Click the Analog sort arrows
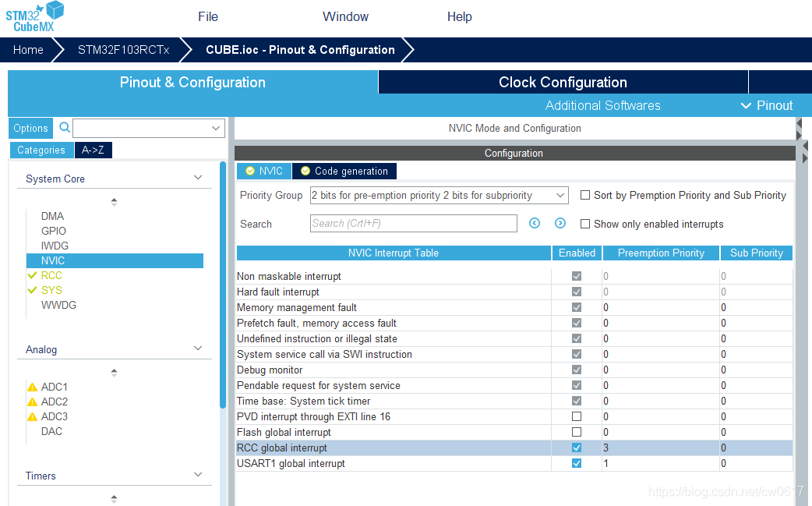 tap(114, 373)
